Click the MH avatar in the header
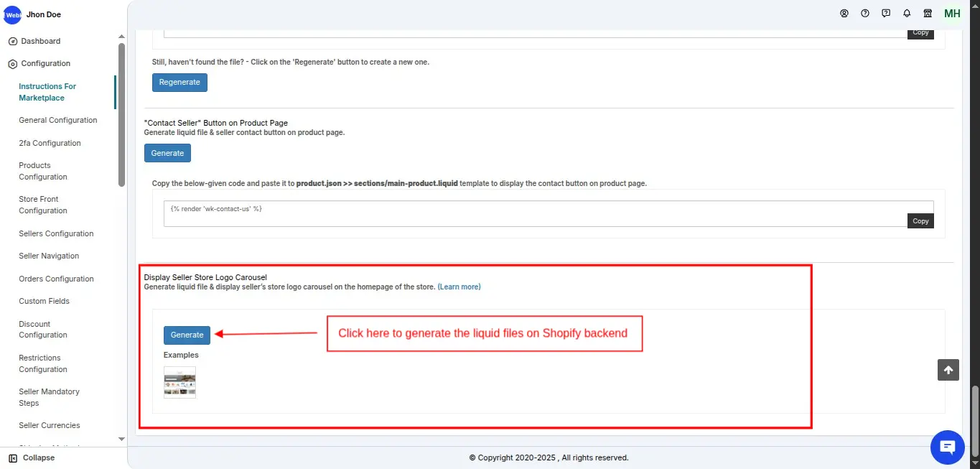The height and width of the screenshot is (469, 980). click(x=951, y=13)
